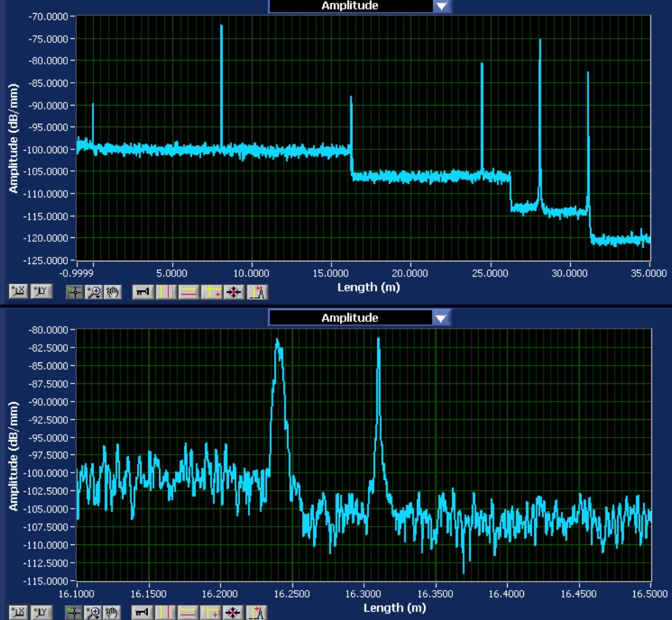Select the zoom magnifier tool, upper graph

tap(94, 293)
